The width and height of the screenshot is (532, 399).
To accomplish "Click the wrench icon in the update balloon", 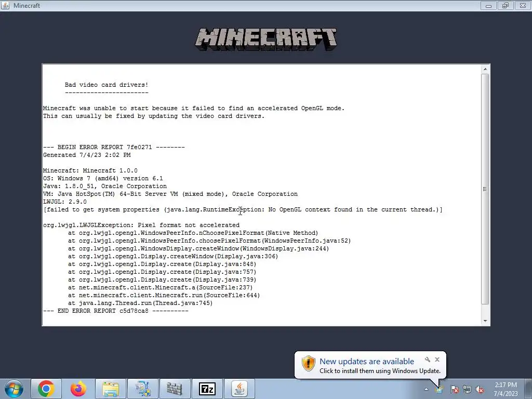I will pos(428,360).
